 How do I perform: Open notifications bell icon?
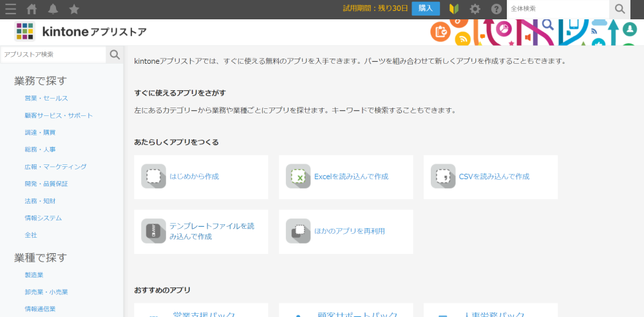pyautogui.click(x=53, y=9)
